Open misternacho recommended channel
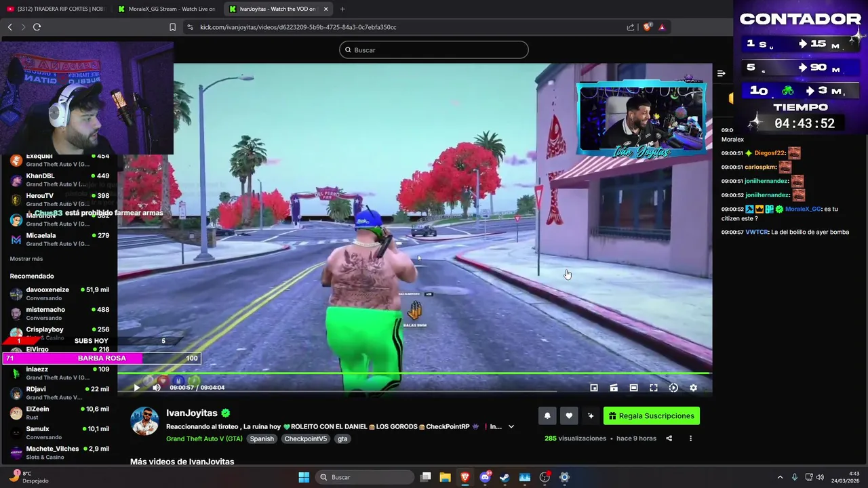 60,313
